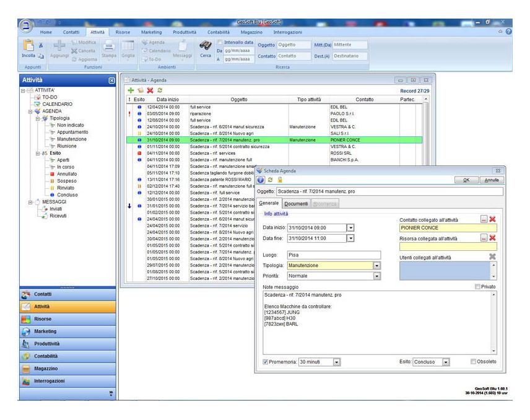Open Magazzino in the bottom navigation pane
This screenshot has width=530, height=420.
click(x=67, y=369)
